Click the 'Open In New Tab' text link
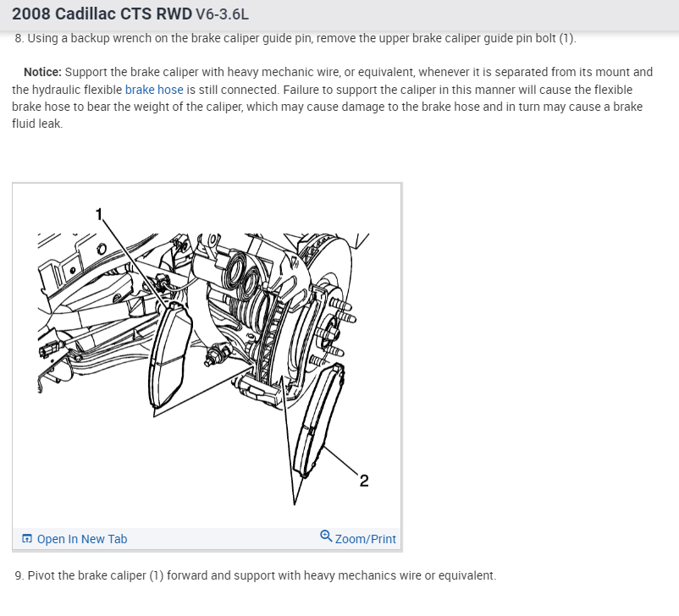 point(82,539)
